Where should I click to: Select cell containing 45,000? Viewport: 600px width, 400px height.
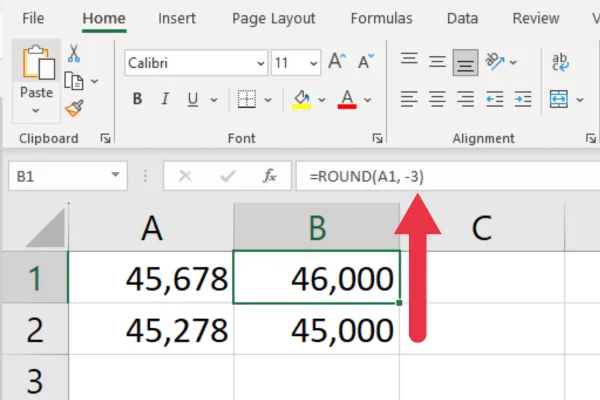(x=316, y=329)
